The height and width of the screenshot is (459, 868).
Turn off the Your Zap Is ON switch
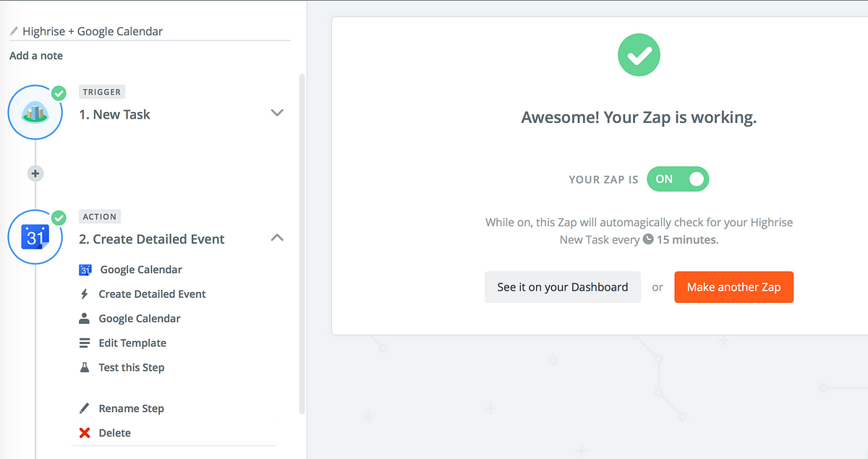(677, 179)
